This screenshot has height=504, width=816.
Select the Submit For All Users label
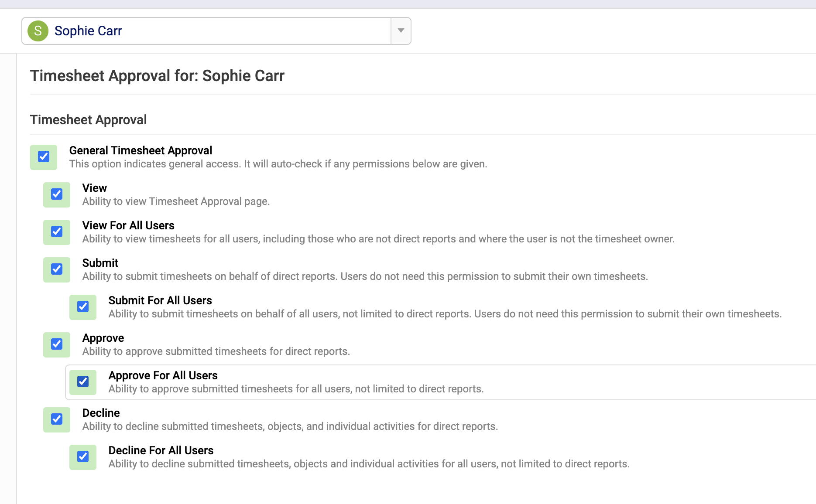160,300
